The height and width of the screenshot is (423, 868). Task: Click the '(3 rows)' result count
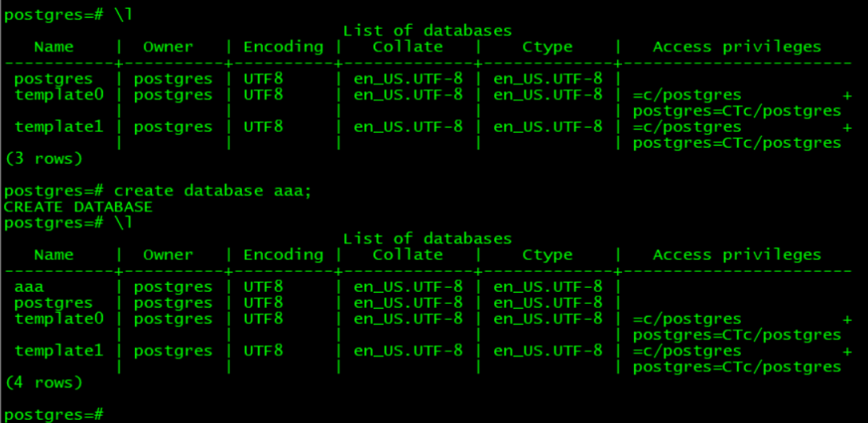click(44, 159)
